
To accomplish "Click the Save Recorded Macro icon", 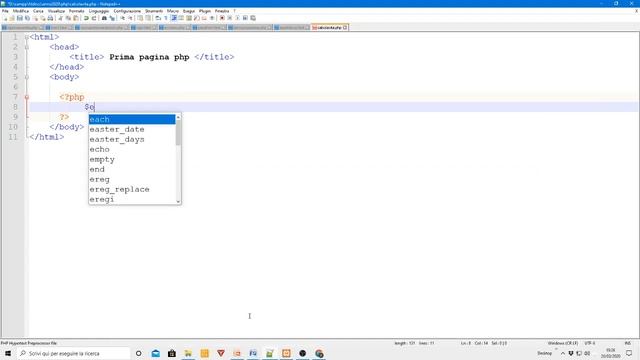I will click(253, 18).
